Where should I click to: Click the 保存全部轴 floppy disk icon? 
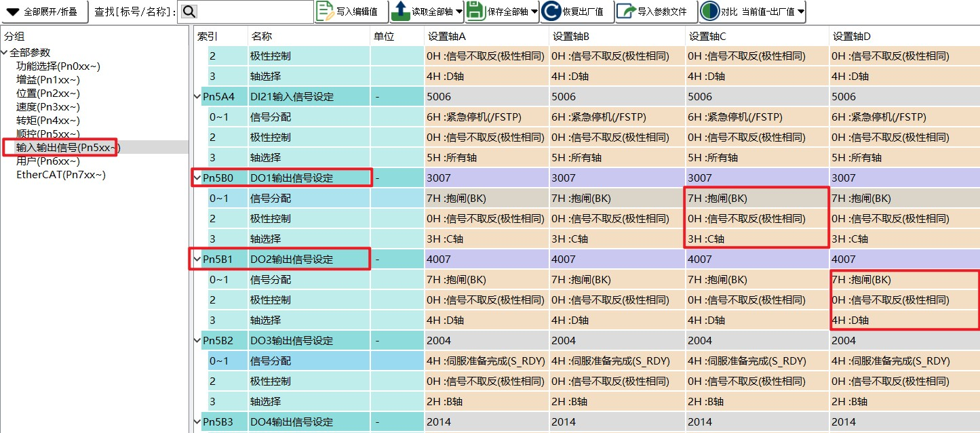click(475, 12)
